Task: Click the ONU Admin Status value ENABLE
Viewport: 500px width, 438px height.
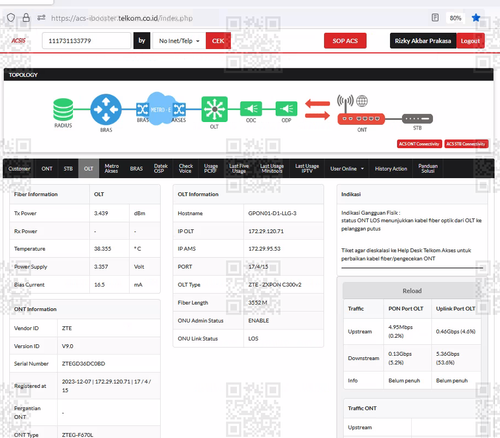Action: point(258,321)
